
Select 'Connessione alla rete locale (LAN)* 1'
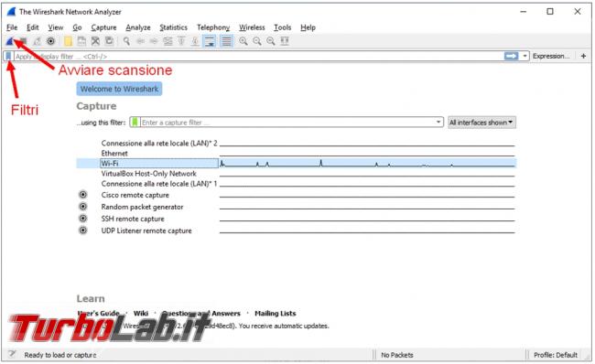[159, 184]
